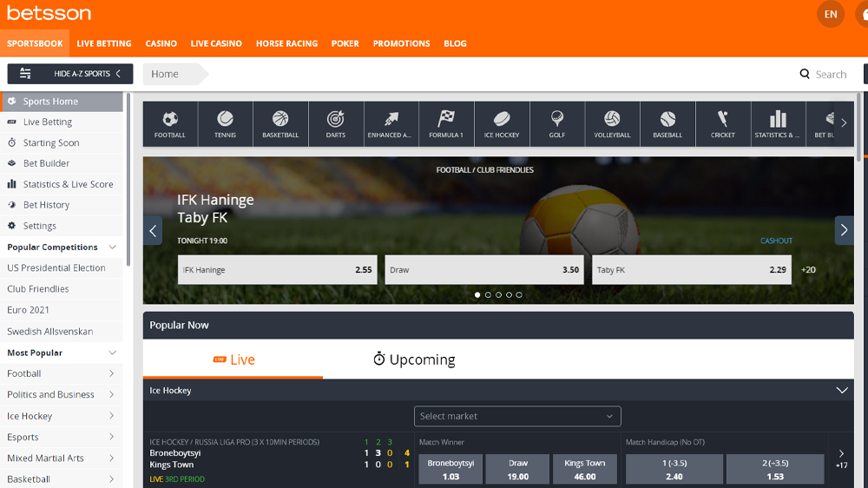868x488 pixels.
Task: Open the Golf sport icon
Action: click(557, 123)
